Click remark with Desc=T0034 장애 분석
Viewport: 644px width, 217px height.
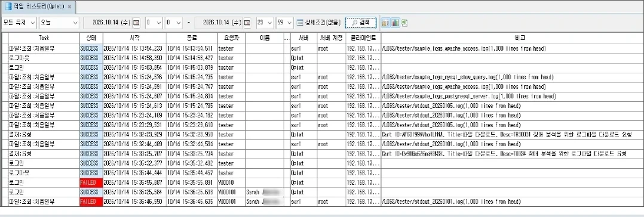512,154
